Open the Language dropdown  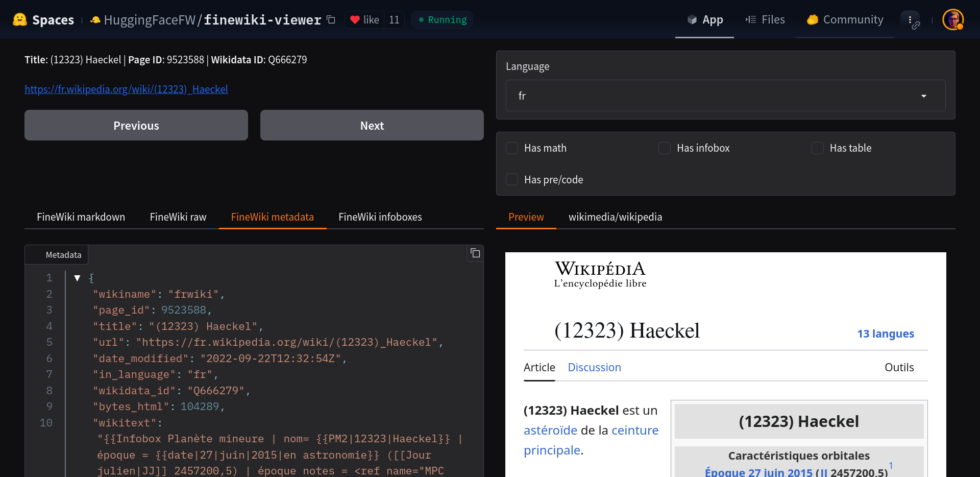725,96
